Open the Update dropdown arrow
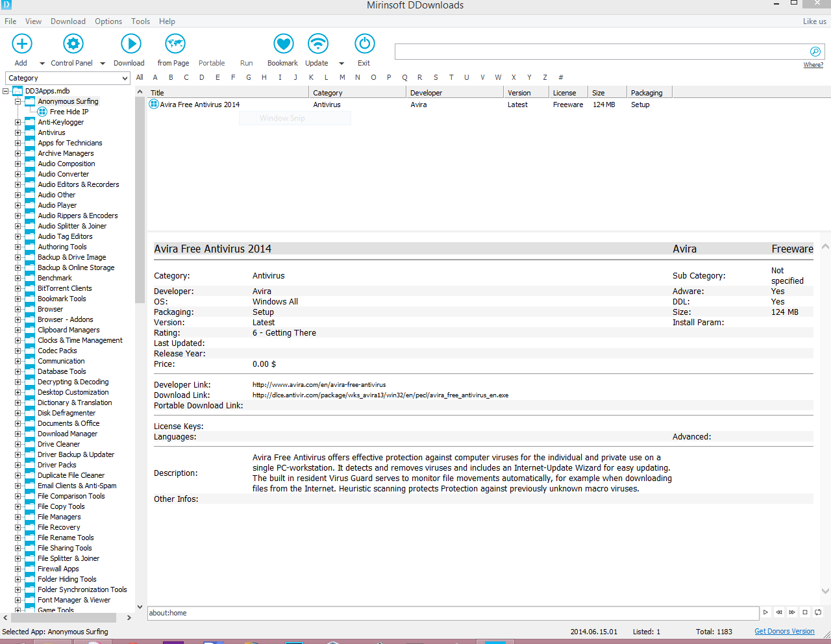831x644 pixels. (342, 64)
